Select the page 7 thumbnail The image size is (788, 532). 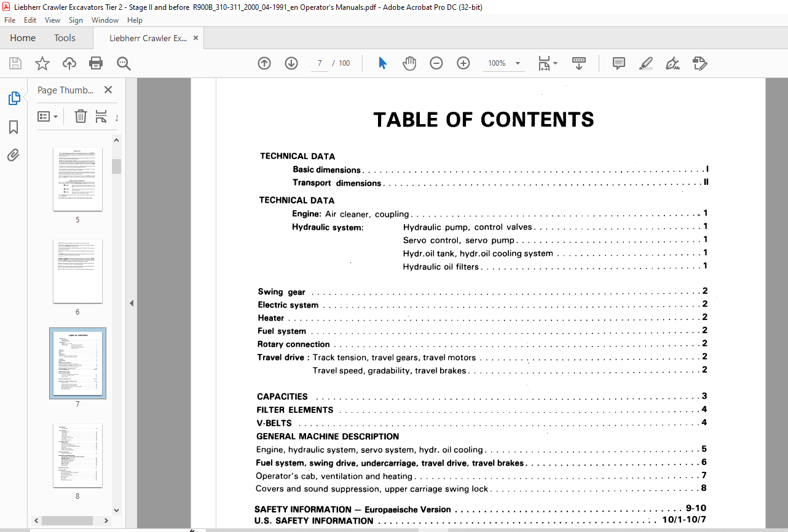[x=77, y=363]
